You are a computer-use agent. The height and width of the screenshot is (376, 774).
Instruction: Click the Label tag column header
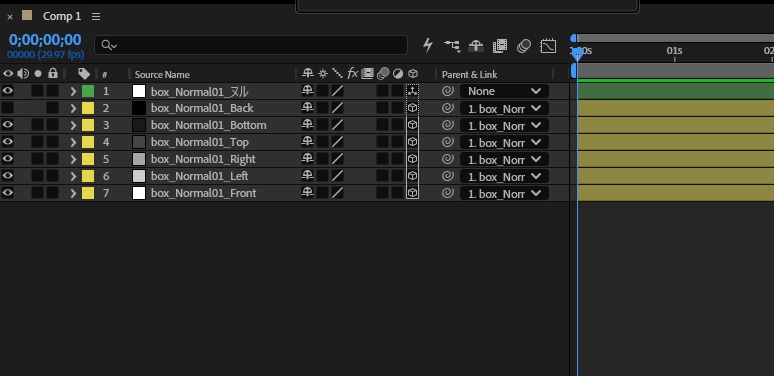tap(84, 74)
